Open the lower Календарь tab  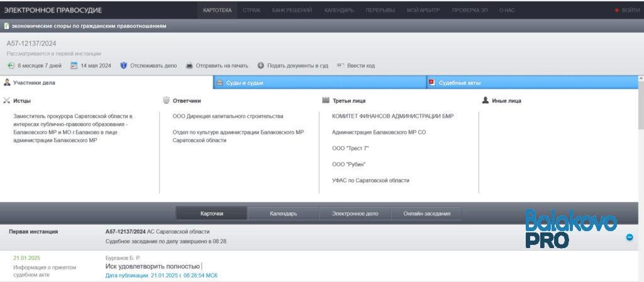(284, 214)
